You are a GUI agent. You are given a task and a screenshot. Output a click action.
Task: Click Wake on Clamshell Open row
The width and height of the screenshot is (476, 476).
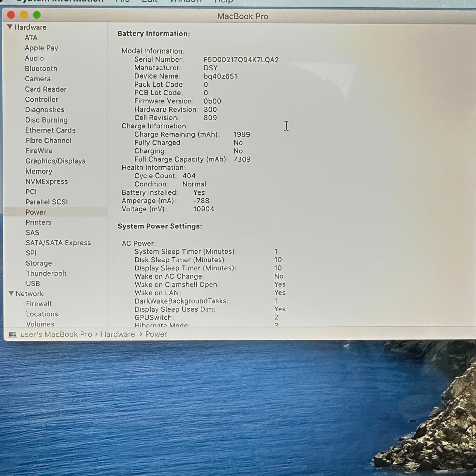210,285
